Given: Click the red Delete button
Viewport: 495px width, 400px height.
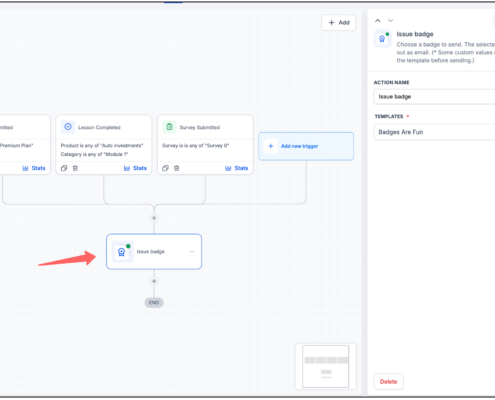Looking at the screenshot, I should coord(388,382).
